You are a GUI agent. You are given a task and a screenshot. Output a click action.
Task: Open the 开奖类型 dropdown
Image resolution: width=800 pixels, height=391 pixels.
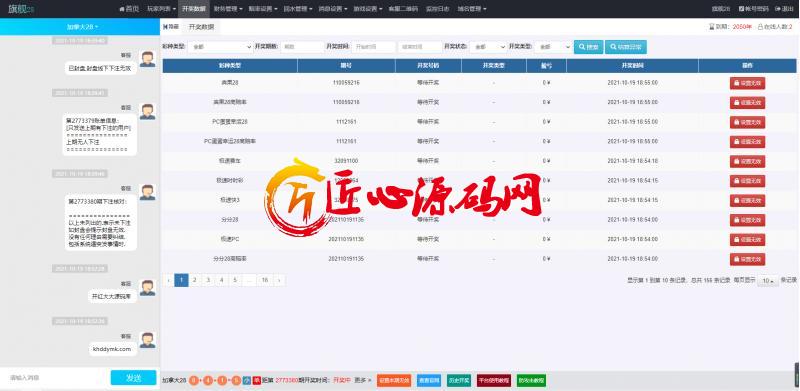pos(553,47)
